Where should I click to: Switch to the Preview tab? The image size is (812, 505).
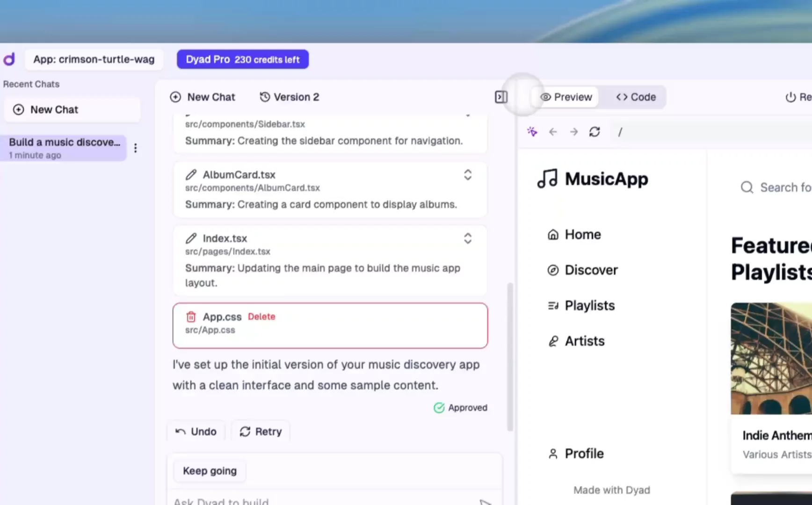point(566,97)
